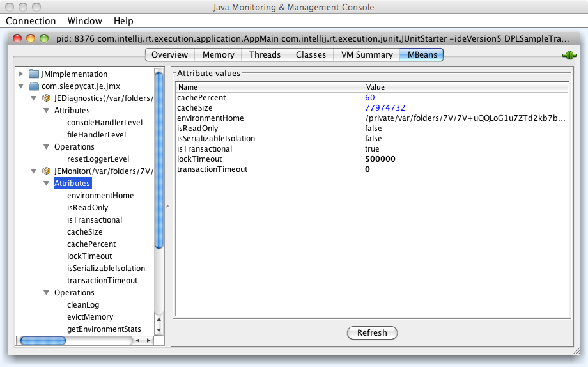The width and height of the screenshot is (588, 367).
Task: Click the Value column header
Action: (x=465, y=87)
